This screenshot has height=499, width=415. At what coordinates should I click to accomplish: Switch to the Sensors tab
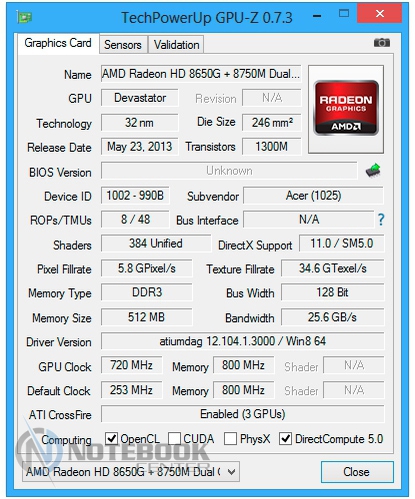[123, 45]
